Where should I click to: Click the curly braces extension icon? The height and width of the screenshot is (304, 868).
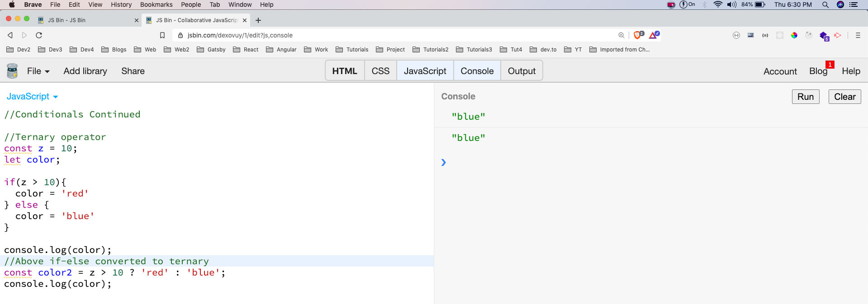[x=765, y=35]
